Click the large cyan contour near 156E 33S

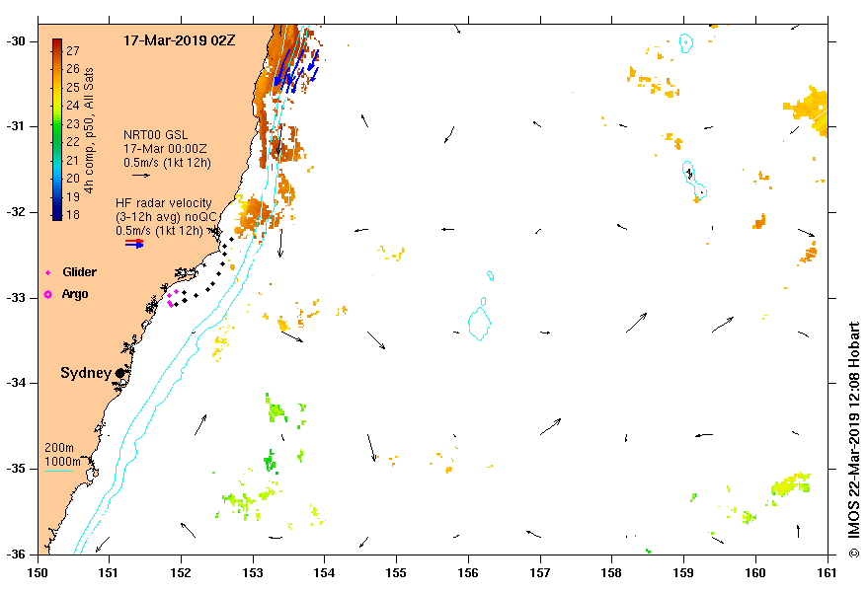(479, 324)
